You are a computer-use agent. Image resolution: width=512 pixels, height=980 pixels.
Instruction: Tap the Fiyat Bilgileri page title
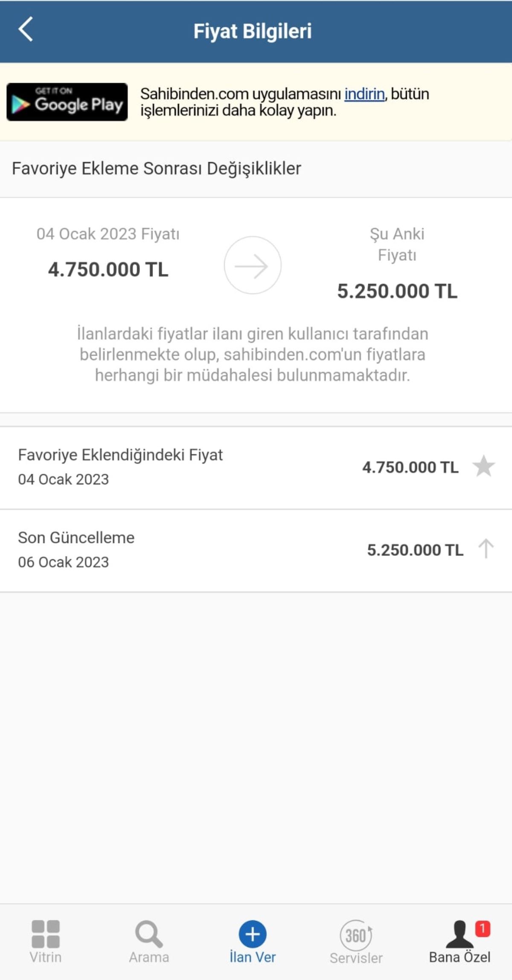coord(253,31)
